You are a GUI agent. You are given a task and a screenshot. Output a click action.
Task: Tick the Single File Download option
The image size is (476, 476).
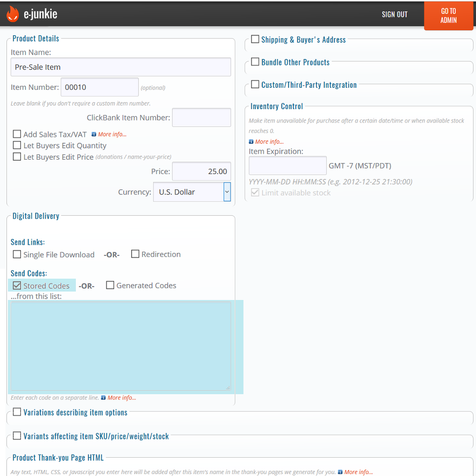(x=17, y=254)
